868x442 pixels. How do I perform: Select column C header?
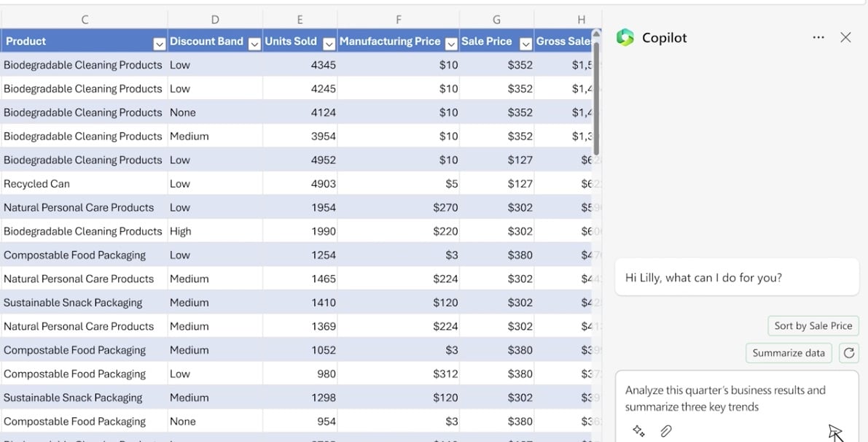[x=85, y=20]
